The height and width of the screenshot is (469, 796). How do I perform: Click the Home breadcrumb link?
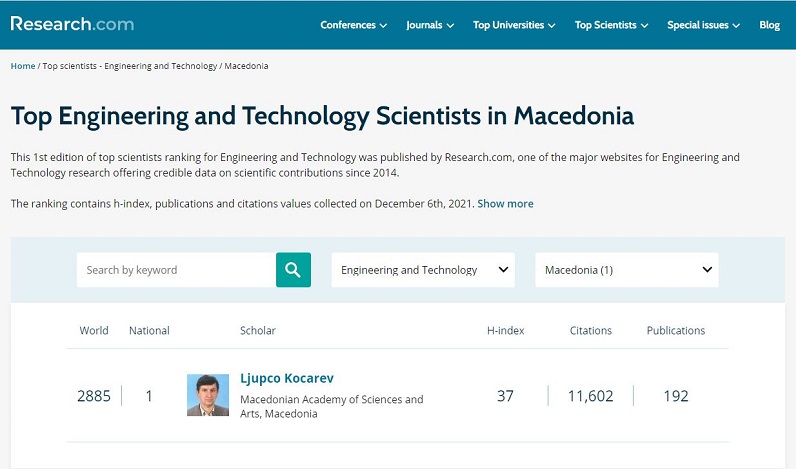coord(23,66)
